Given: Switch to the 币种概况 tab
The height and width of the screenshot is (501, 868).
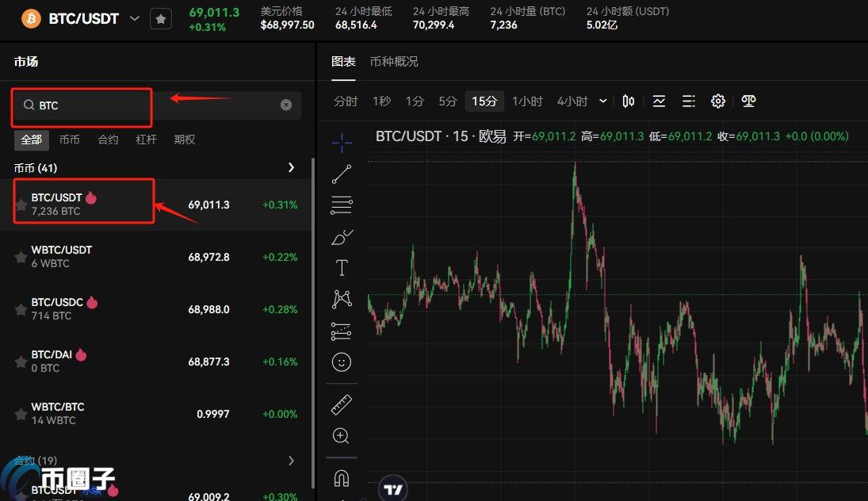Looking at the screenshot, I should (x=394, y=62).
